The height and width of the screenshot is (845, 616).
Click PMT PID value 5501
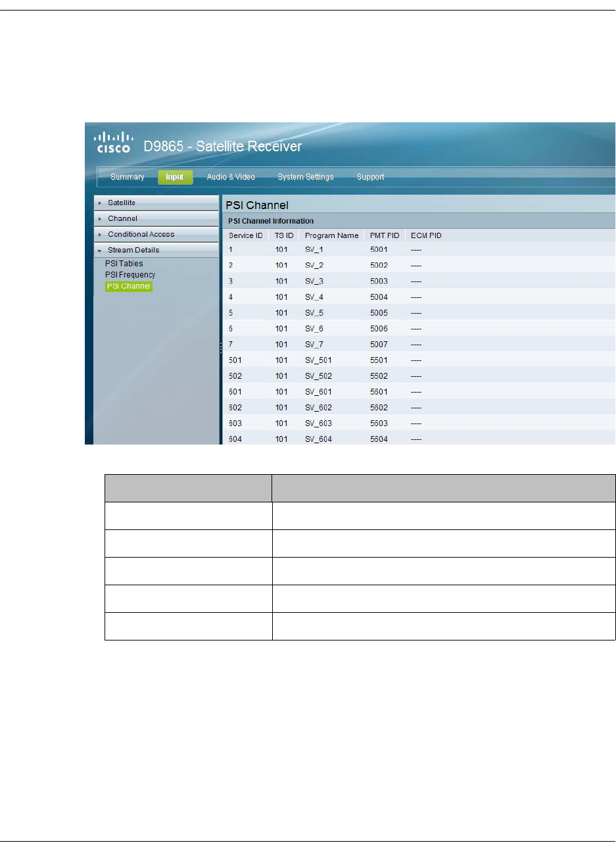pos(379,360)
